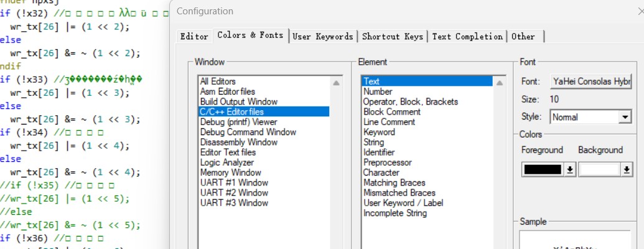The height and width of the screenshot is (249, 644).
Task: Select Debug (printf) Viewer entry
Action: [x=264, y=122]
